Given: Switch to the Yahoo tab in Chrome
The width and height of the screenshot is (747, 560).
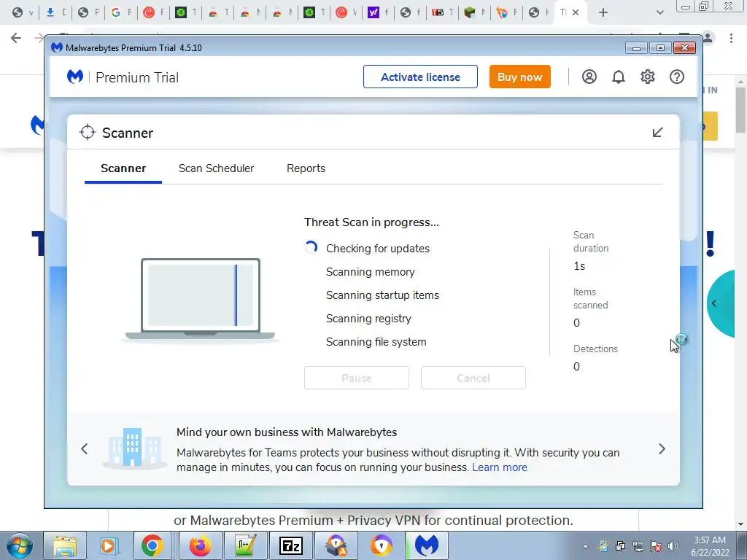Looking at the screenshot, I should (379, 12).
